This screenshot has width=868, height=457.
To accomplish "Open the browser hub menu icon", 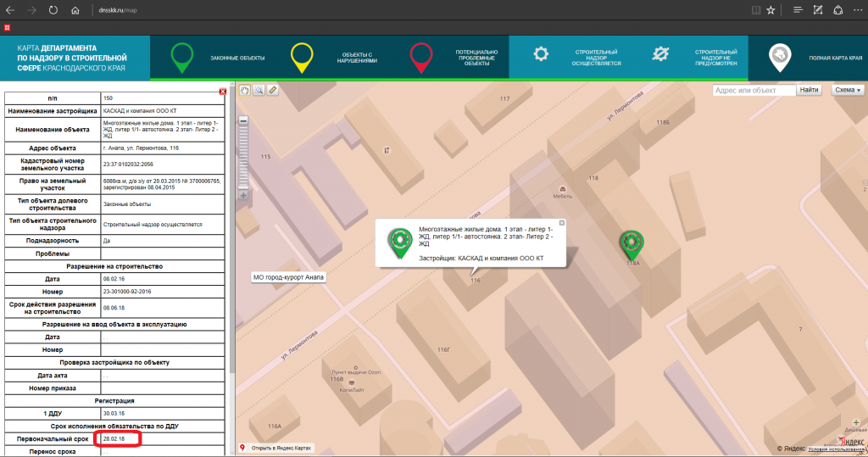I will tap(798, 10).
